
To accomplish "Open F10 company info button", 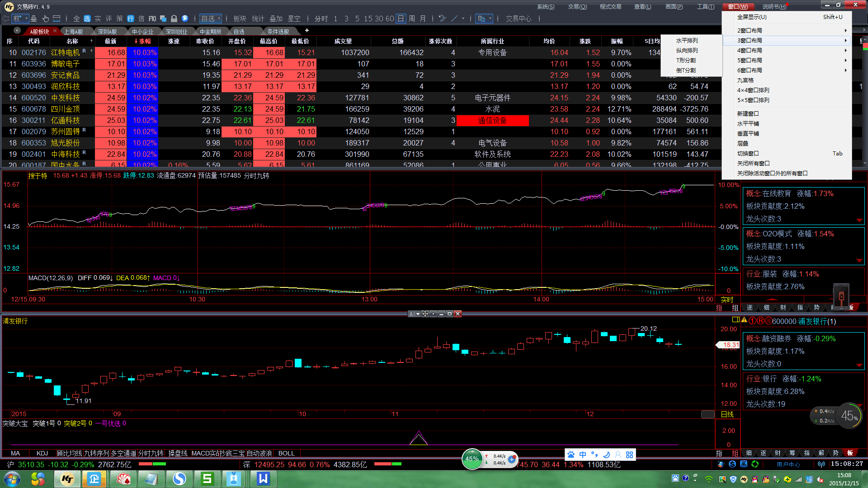I will pyautogui.click(x=152, y=19).
